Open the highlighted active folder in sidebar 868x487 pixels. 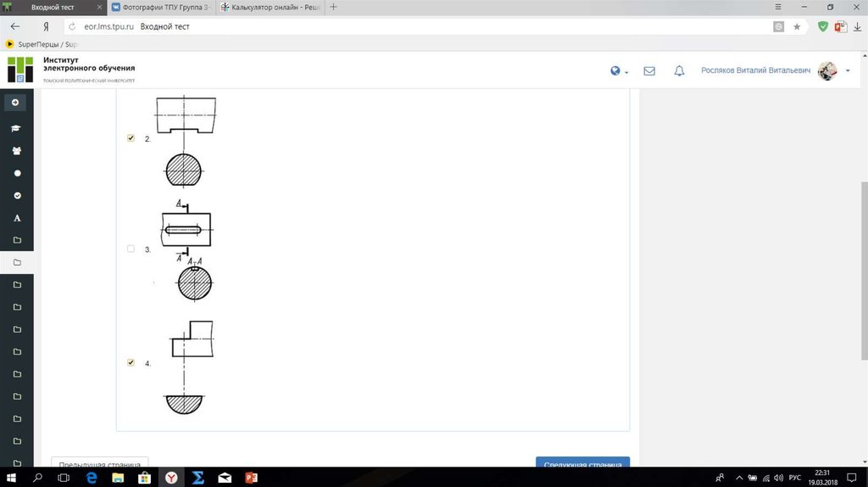click(17, 263)
